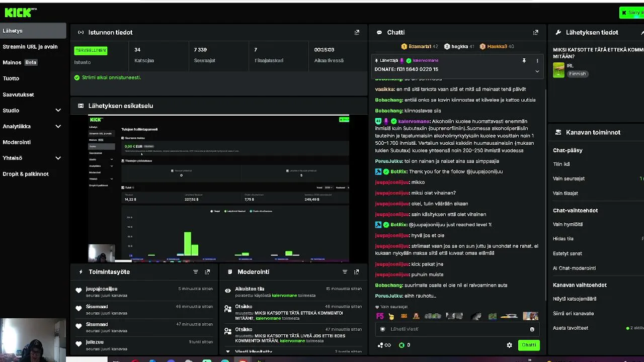Open channel points infinity balance
The height and width of the screenshot is (362, 644).
tap(384, 345)
